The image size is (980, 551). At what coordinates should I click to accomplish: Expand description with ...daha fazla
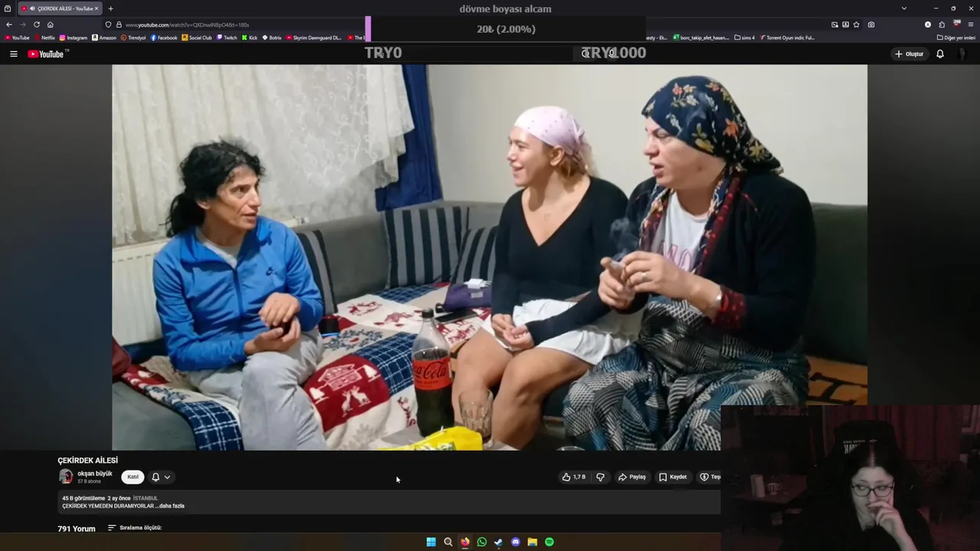[x=171, y=506]
